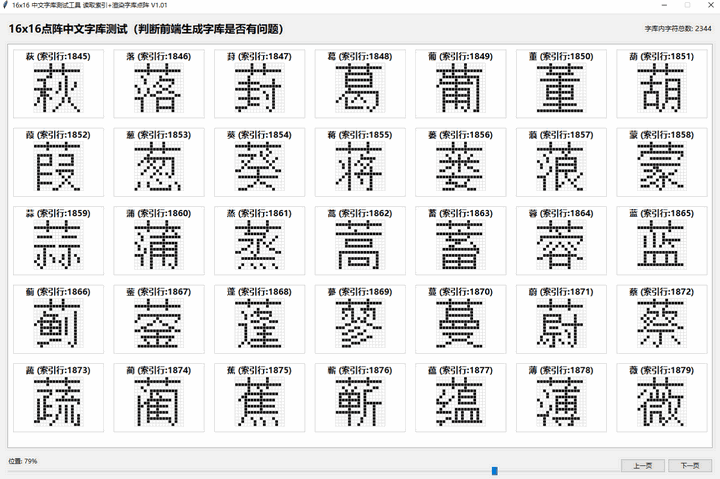Select the 字库内字符总数: 2344 counter text
The width and height of the screenshot is (720, 479).
click(678, 28)
